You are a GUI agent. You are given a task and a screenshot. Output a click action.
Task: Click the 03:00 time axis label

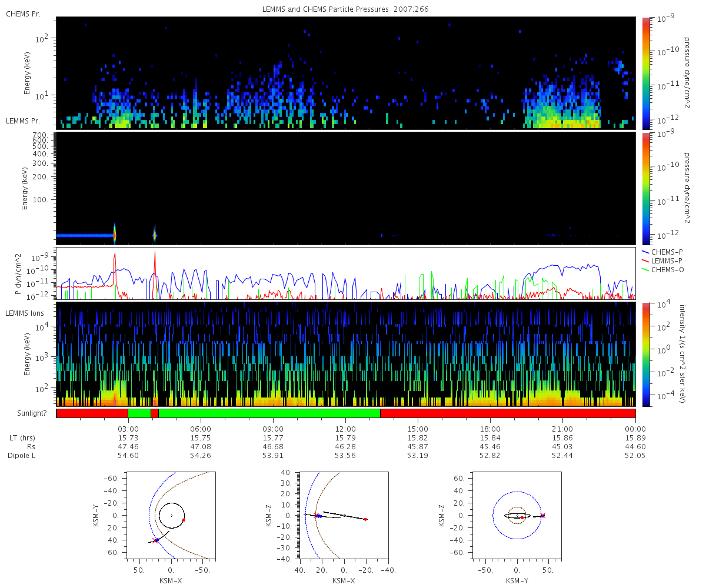tap(128, 429)
